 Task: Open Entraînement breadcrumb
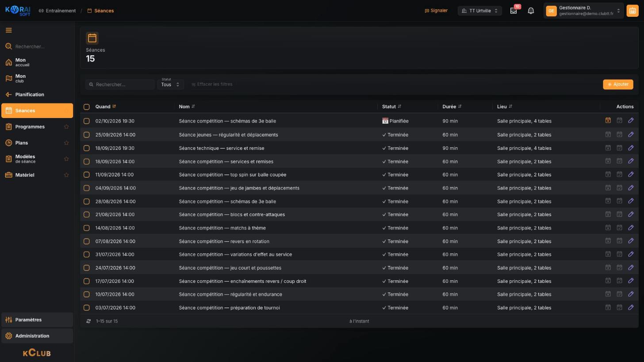(x=57, y=11)
